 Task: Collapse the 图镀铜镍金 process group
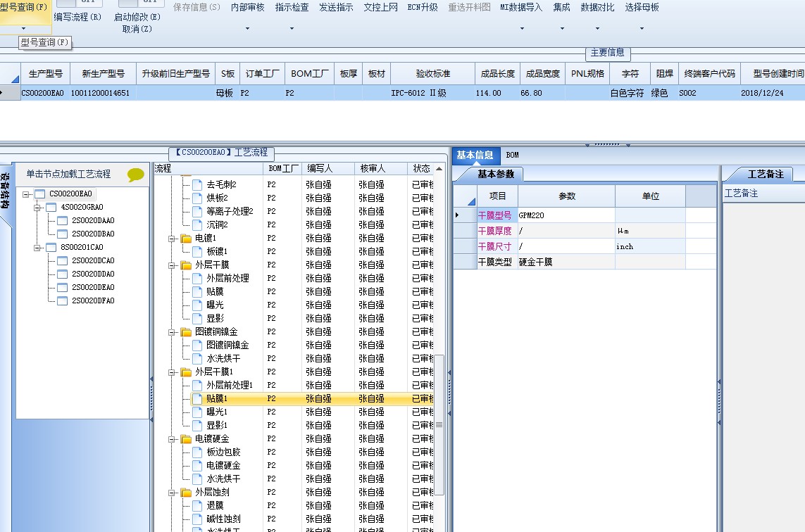[x=172, y=332]
